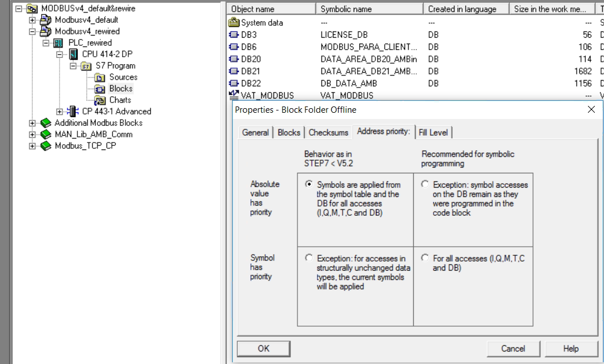Click the CPU 414-2 DP module icon

pyautogui.click(x=73, y=54)
